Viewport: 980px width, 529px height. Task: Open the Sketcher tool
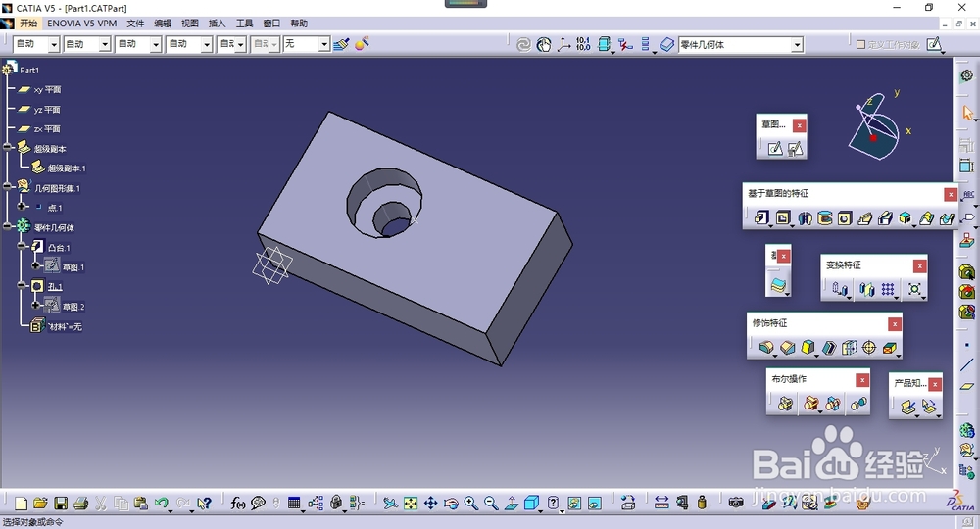pos(775,149)
